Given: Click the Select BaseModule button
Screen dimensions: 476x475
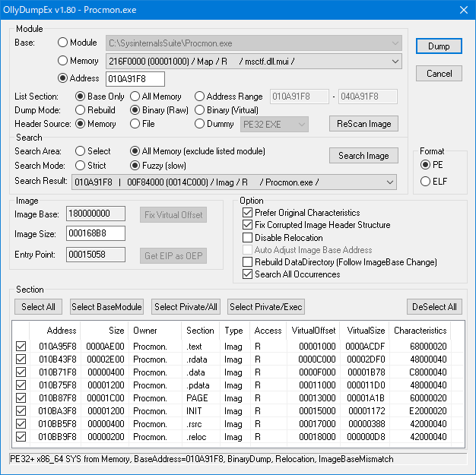Looking at the screenshot, I should coord(106,307).
